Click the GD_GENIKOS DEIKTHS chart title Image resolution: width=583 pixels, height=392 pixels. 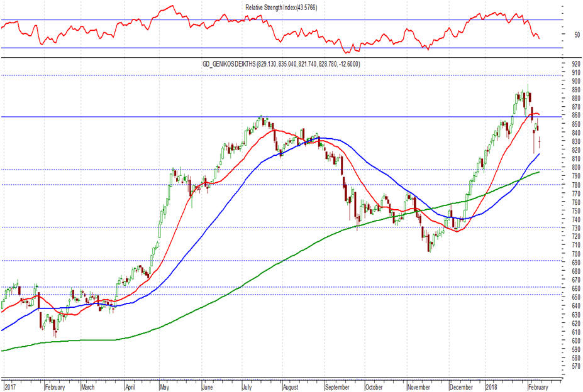(281, 64)
